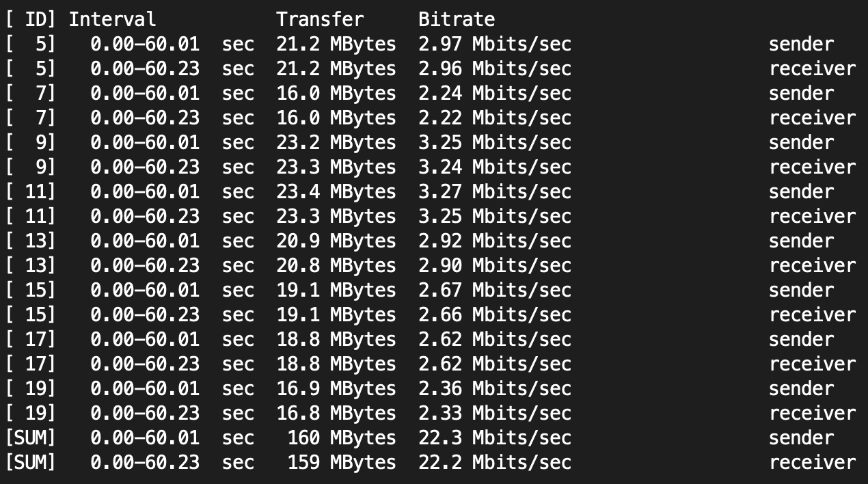Click 3.27 Mbits/sec bitrate of stream 11
This screenshot has height=484, width=868.
495,192
